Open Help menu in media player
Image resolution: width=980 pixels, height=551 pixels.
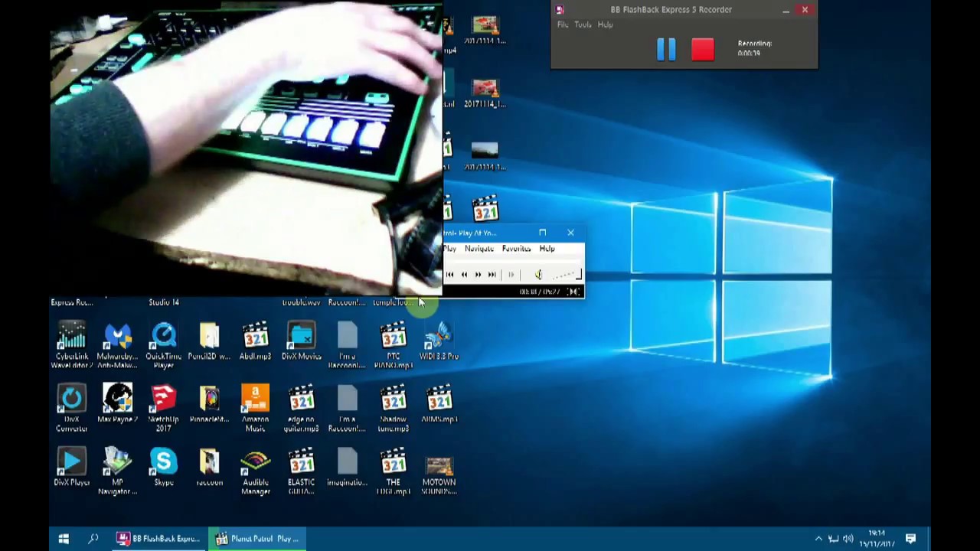[x=547, y=248]
